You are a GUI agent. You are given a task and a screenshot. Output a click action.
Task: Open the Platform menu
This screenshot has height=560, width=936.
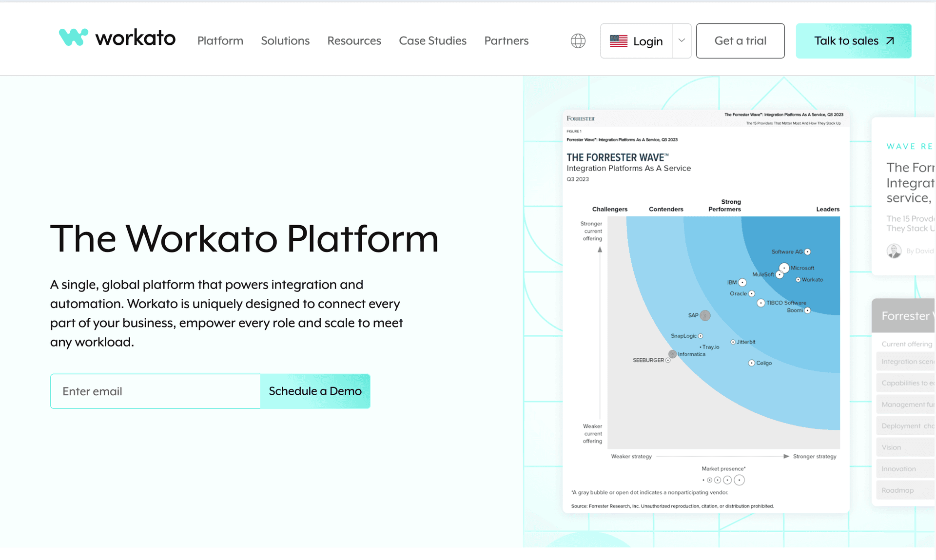pyautogui.click(x=220, y=41)
